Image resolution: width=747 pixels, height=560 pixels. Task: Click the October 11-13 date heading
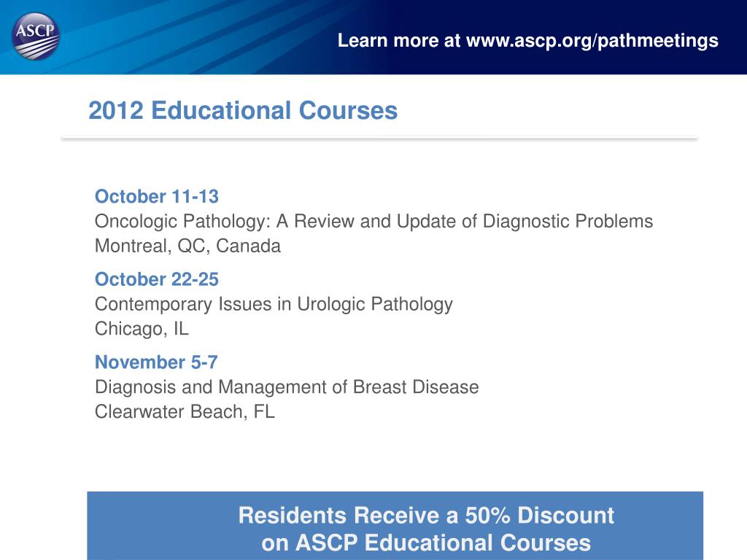[x=157, y=196]
